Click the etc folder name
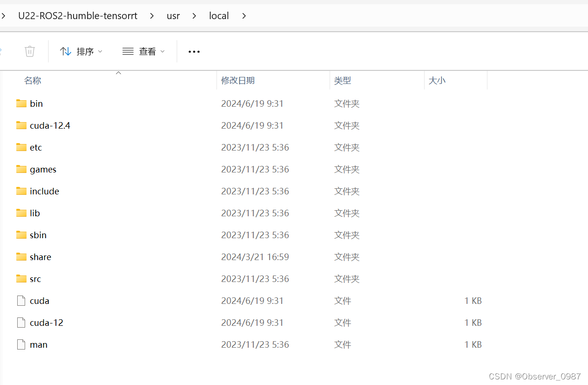This screenshot has height=385, width=588. point(36,147)
